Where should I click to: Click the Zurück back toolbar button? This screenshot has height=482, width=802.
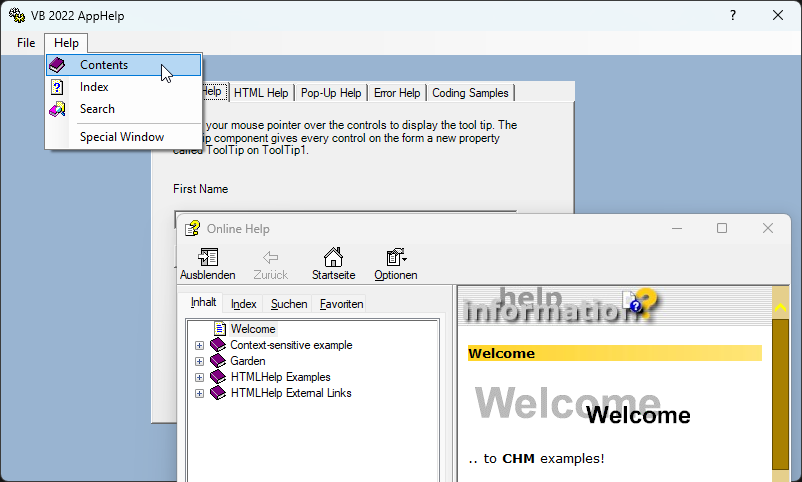pyautogui.click(x=271, y=264)
